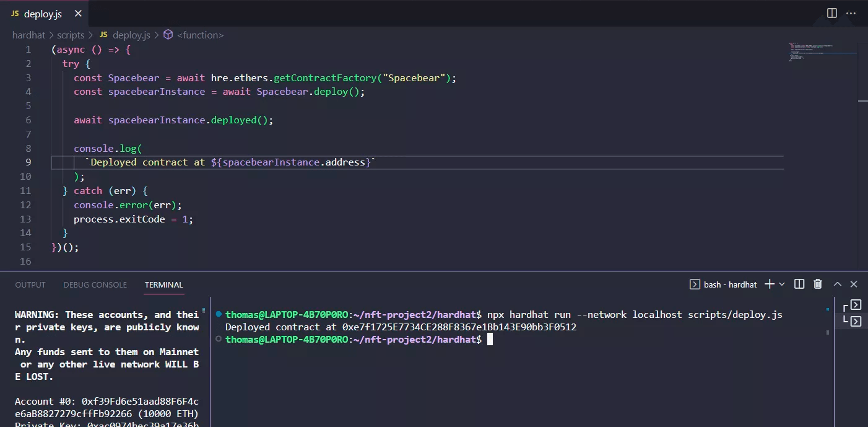Click the JS file icon on deploy.js tab
Image resolution: width=868 pixels, height=427 pixels.
pos(15,14)
